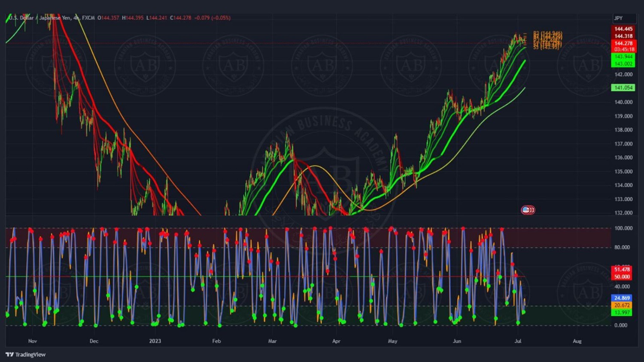Image resolution: width=644 pixels, height=362 pixels.
Task: Select the green 141.054 moving average label
Action: click(623, 87)
